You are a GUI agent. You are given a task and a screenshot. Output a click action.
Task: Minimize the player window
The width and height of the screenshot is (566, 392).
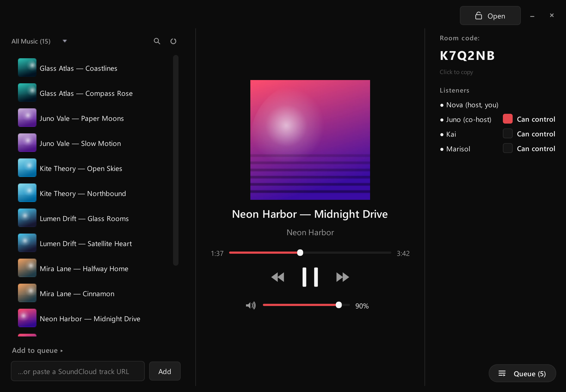coord(532,16)
